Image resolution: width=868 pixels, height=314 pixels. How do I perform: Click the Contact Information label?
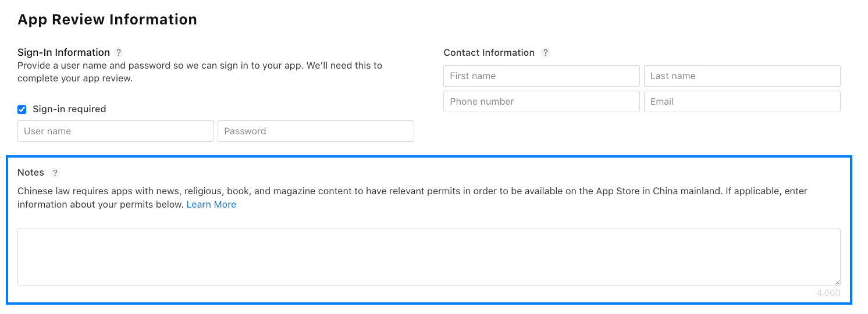[x=489, y=53]
